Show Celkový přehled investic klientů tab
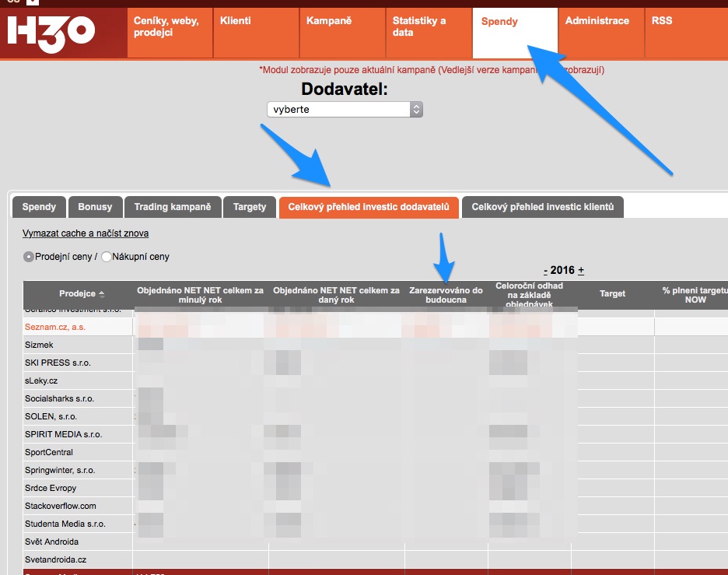This screenshot has height=575, width=728. 542,207
